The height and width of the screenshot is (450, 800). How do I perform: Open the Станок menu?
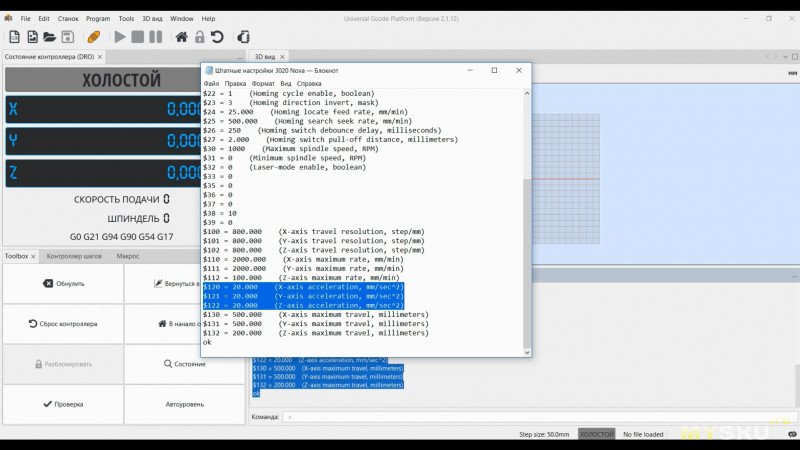tap(68, 18)
